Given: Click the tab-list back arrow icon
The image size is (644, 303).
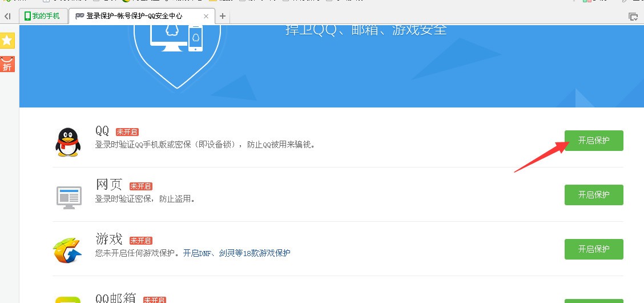Looking at the screenshot, I should (7, 17).
